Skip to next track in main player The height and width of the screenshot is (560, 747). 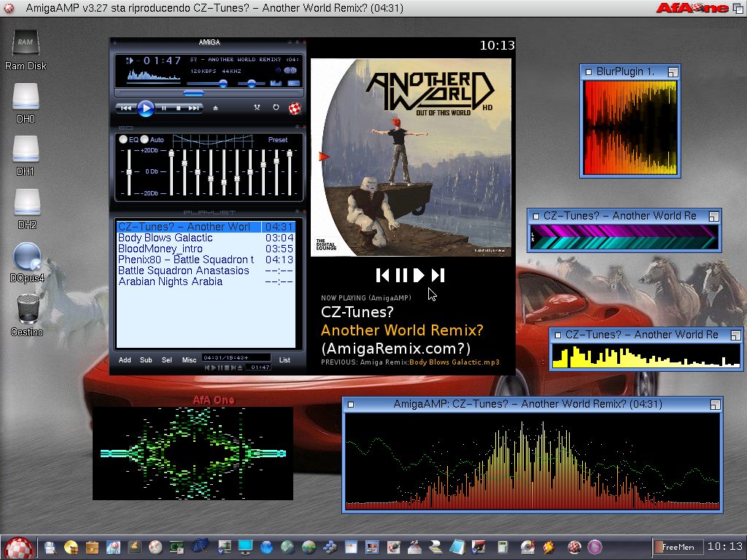[x=193, y=108]
